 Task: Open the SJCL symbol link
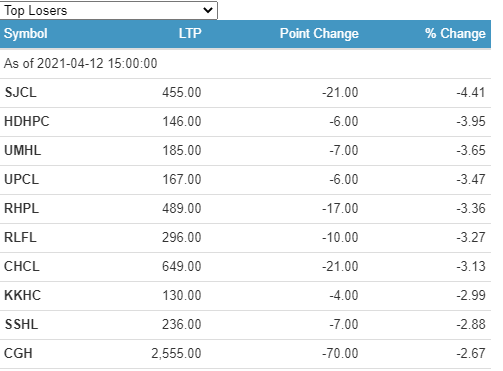(x=21, y=92)
